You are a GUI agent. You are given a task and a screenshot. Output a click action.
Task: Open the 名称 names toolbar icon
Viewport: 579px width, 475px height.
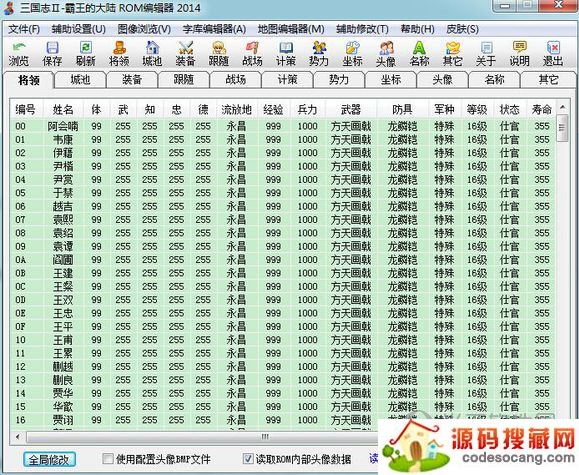tap(419, 54)
